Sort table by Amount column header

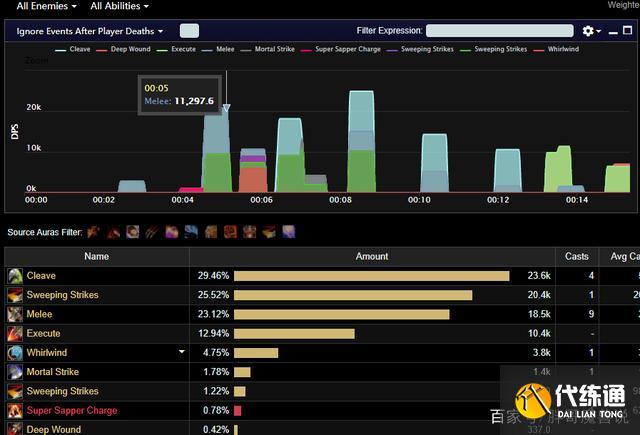[372, 256]
